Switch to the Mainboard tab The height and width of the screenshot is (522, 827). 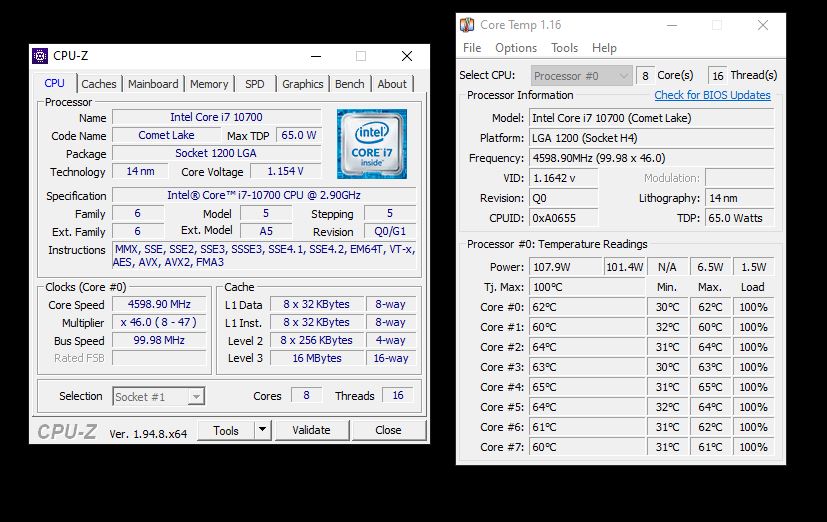[153, 84]
